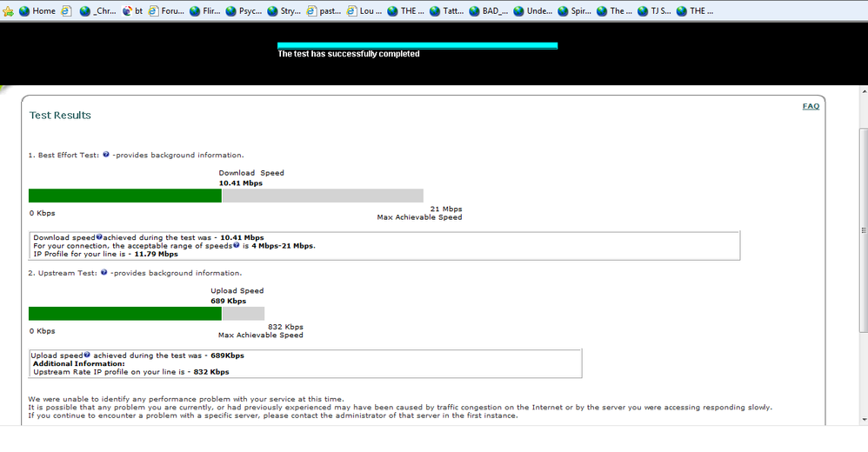Image resolution: width=868 pixels, height=452 pixels.
Task: Open the Unde... bookmark
Action: [x=533, y=11]
